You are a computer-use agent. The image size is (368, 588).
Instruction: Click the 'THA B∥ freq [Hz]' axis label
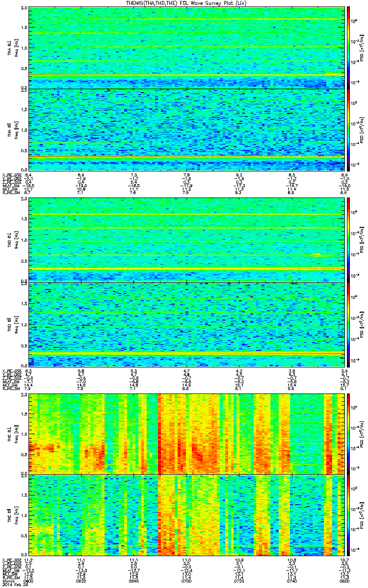[x=13, y=129]
